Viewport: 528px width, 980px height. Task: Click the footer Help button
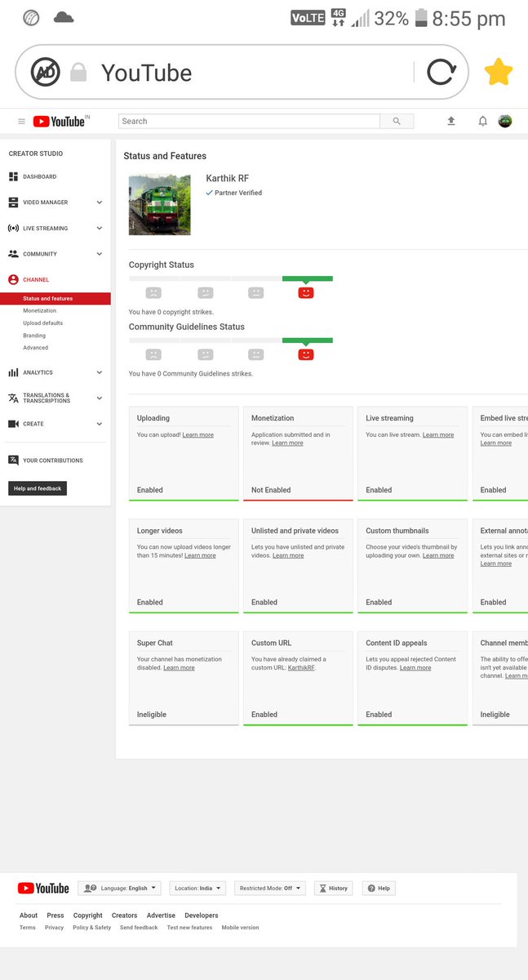click(379, 888)
